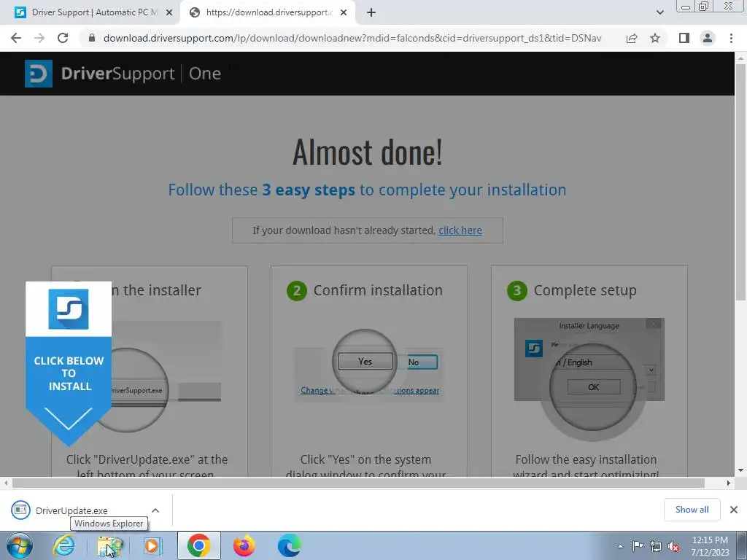
Task: Launch Firefox from the taskbar
Action: point(244,546)
